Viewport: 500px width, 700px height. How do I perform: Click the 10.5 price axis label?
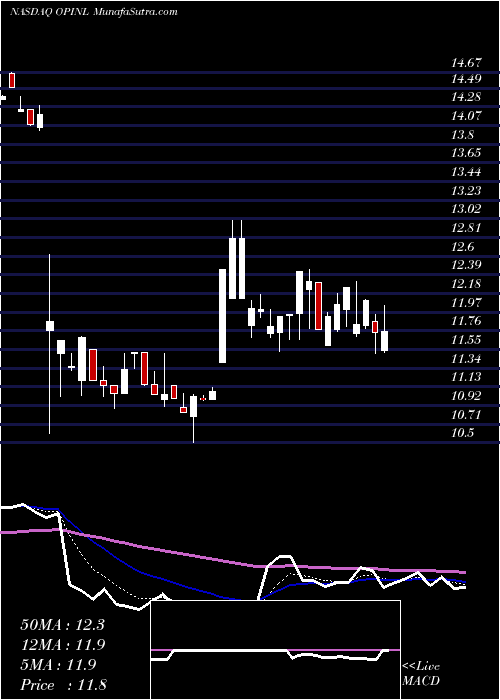point(463,433)
